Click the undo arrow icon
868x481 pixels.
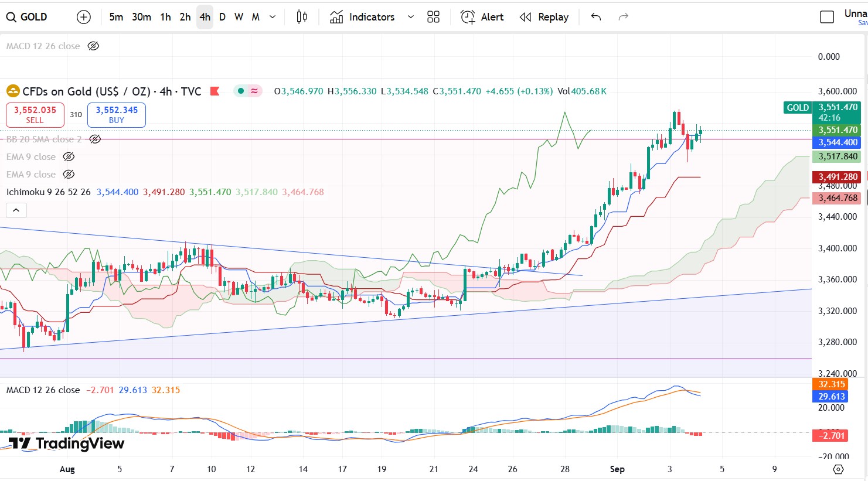[x=595, y=17]
